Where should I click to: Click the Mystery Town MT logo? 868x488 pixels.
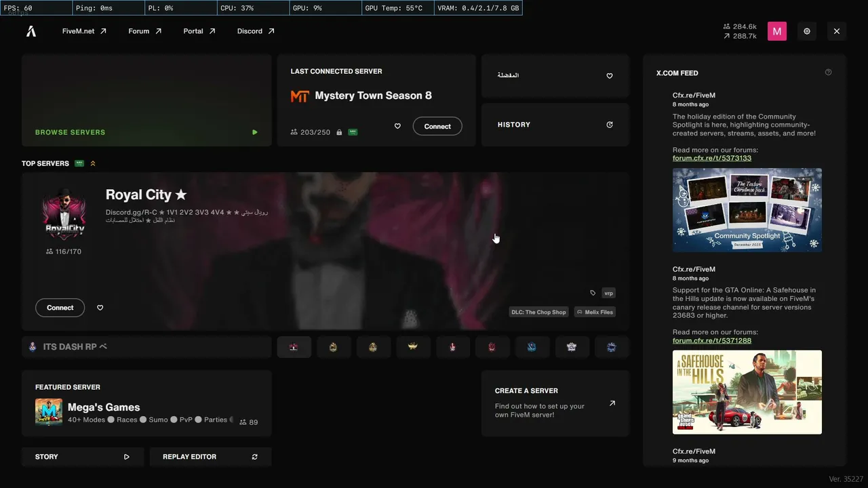point(300,96)
